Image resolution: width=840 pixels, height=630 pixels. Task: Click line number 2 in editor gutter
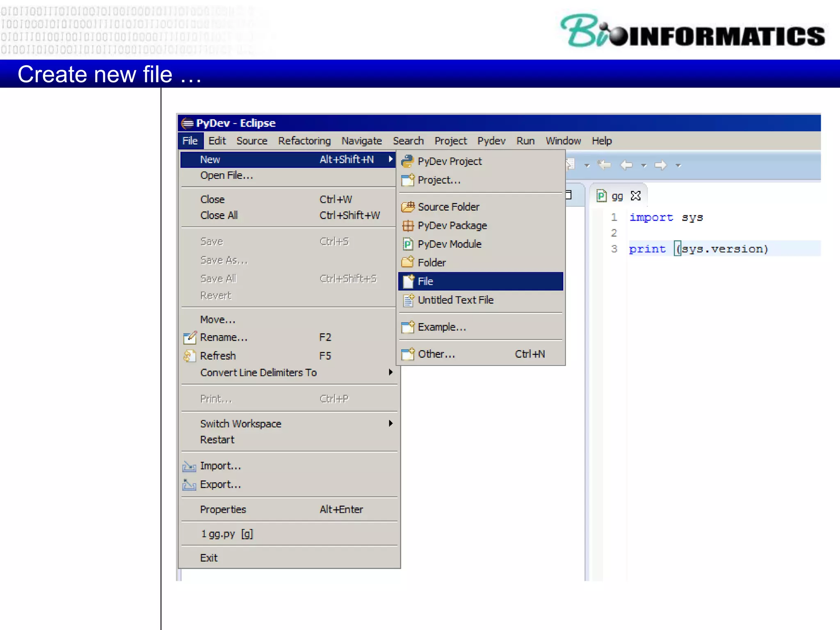tap(614, 233)
